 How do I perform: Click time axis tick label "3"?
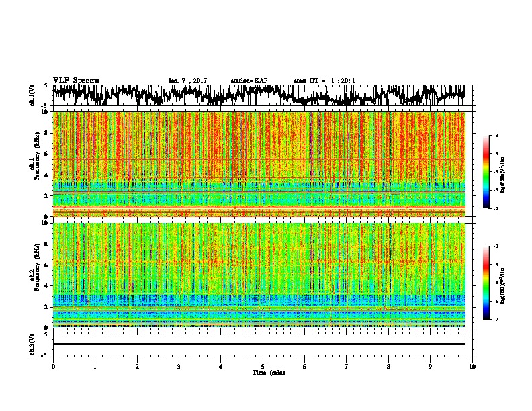[179, 367]
